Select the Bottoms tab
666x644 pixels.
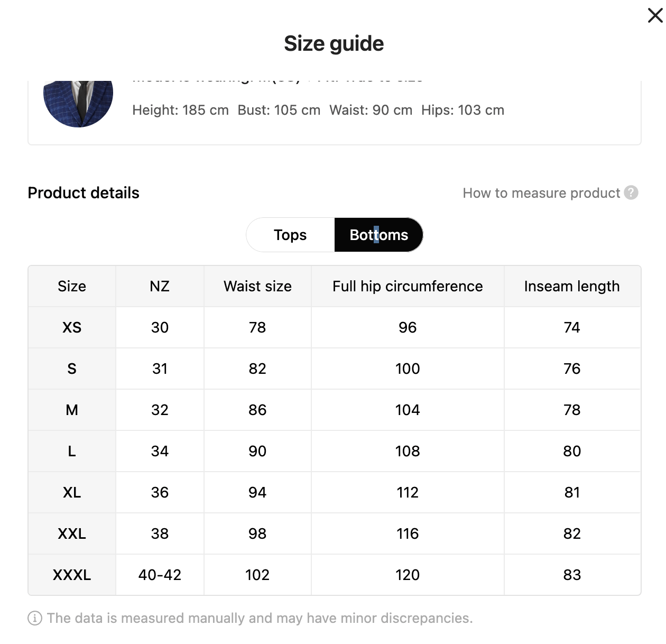click(378, 235)
